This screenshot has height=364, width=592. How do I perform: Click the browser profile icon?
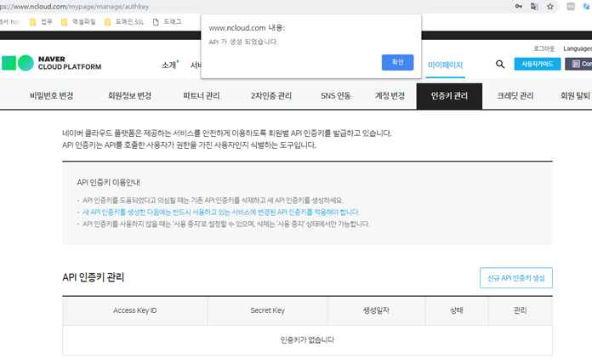pyautogui.click(x=573, y=6)
